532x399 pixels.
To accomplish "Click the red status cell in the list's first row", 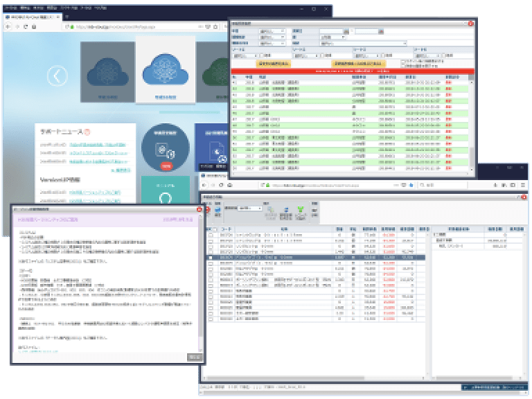I will (x=449, y=82).
